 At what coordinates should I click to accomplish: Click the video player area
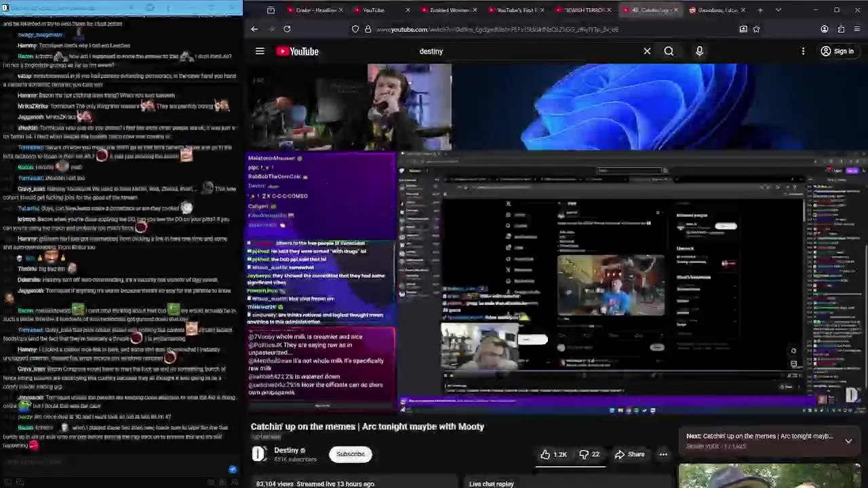[x=556, y=239]
